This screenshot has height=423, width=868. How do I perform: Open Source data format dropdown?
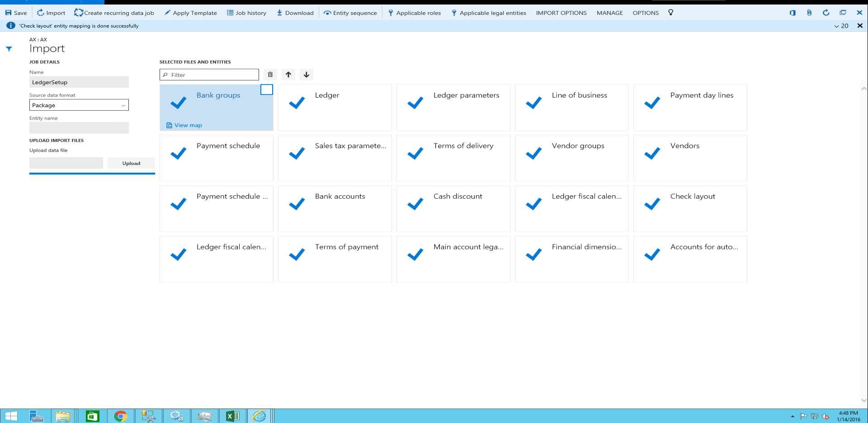[x=79, y=105]
